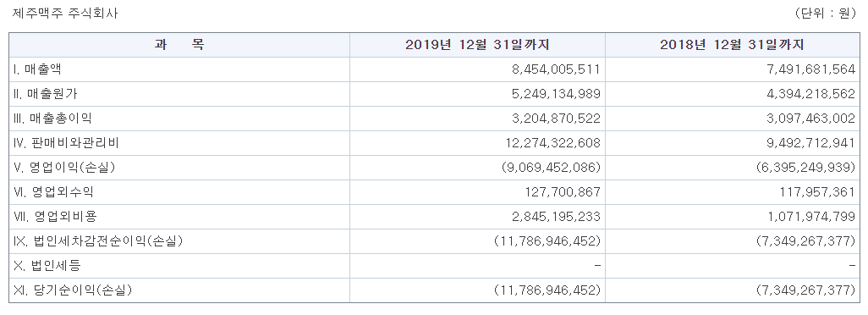Viewport: 868px width, 315px height.
Task: Click row label Ⅴ. 영업이익(손실)
Action: point(64,167)
